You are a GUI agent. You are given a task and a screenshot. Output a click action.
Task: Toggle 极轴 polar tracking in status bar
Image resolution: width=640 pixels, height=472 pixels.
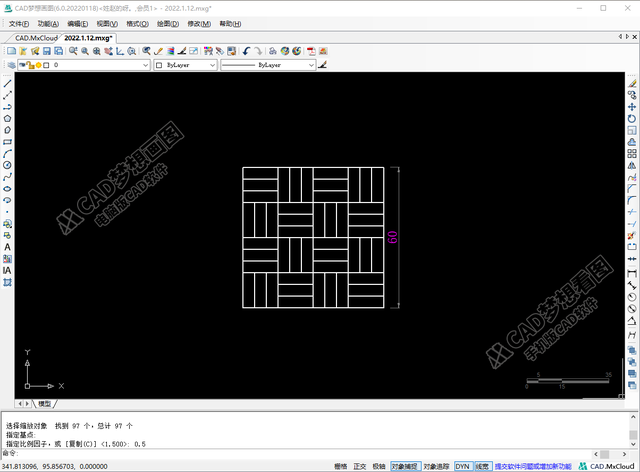point(379,466)
